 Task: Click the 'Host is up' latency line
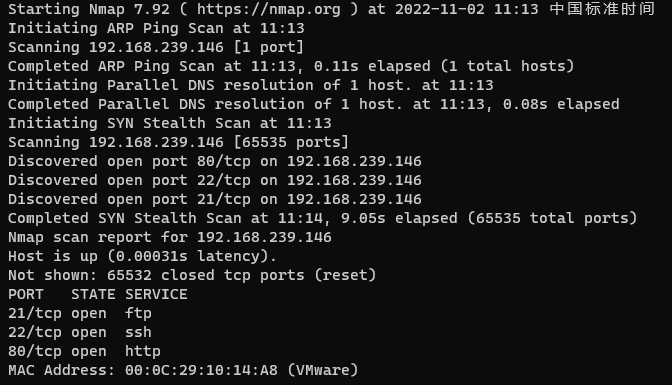click(143, 256)
